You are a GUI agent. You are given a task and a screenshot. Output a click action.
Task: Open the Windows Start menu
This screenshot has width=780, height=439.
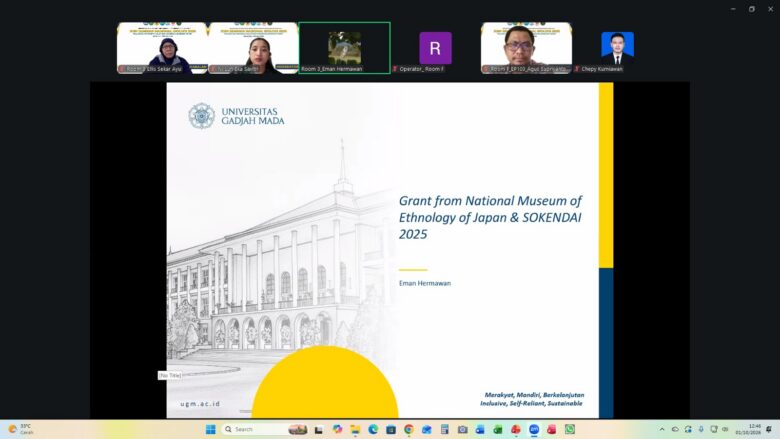(210, 429)
